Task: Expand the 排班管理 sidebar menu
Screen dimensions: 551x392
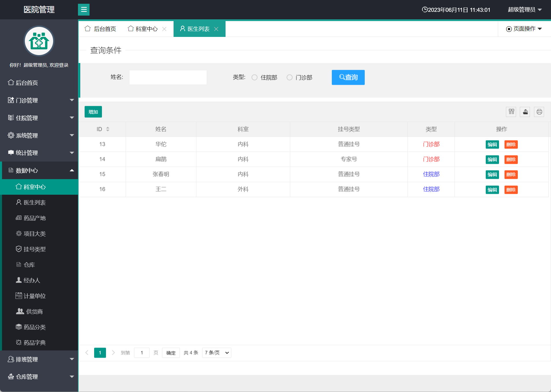Action: click(x=39, y=359)
